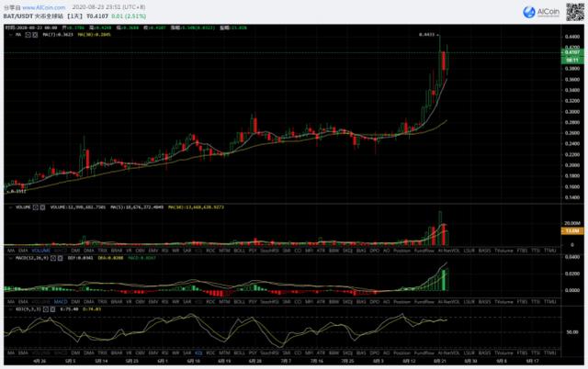This screenshot has height=369, width=588.
Task: Click the BAT/USDT pair title
Action: 18,17
